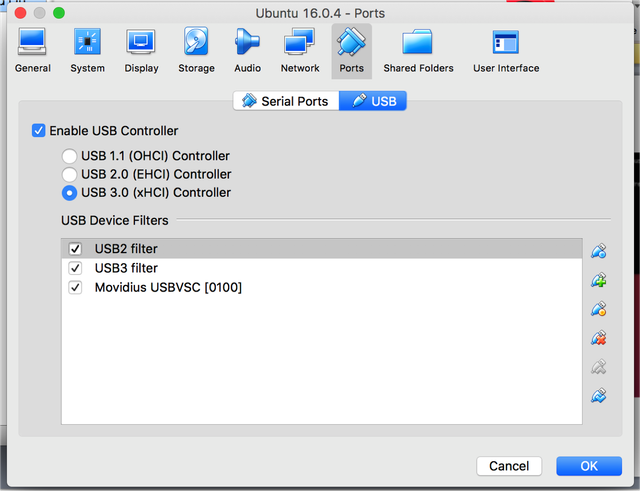Switch to the USB tab
Screen dimensions: 640x491
click(373, 101)
